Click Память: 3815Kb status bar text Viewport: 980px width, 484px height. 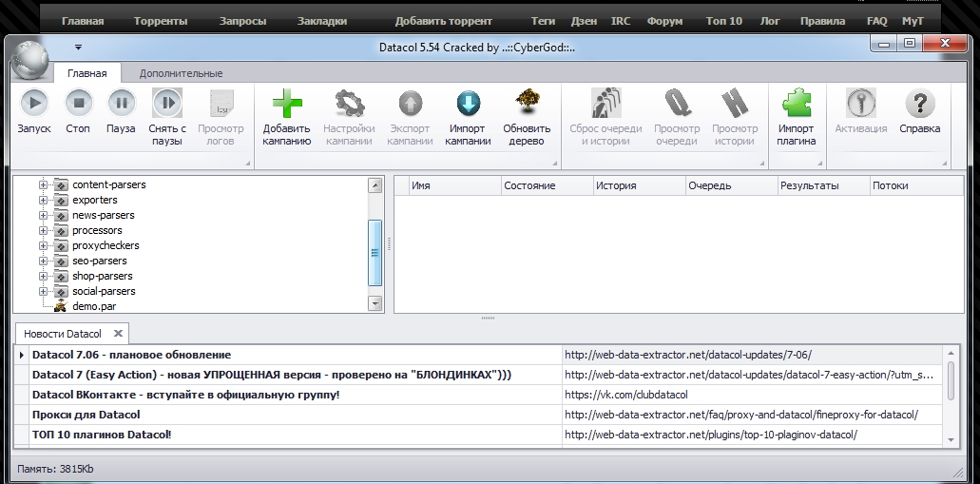pyautogui.click(x=56, y=469)
